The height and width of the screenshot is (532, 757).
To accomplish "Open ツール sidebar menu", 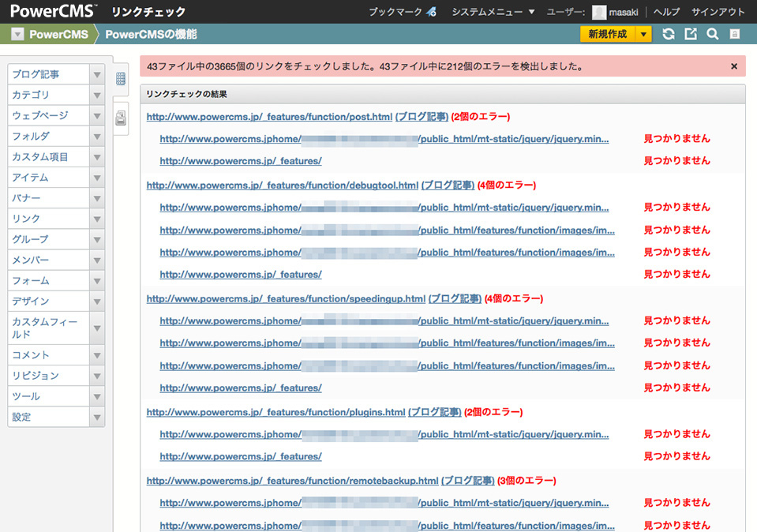I will tap(49, 397).
